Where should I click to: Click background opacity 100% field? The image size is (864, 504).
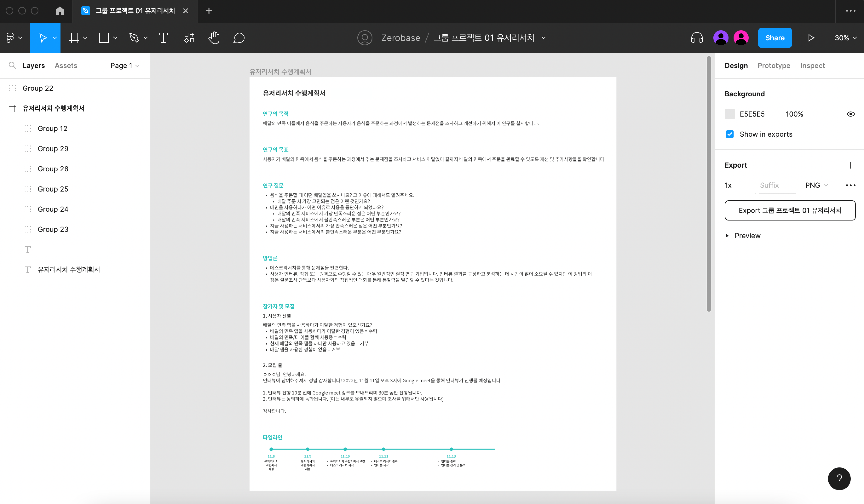click(794, 114)
